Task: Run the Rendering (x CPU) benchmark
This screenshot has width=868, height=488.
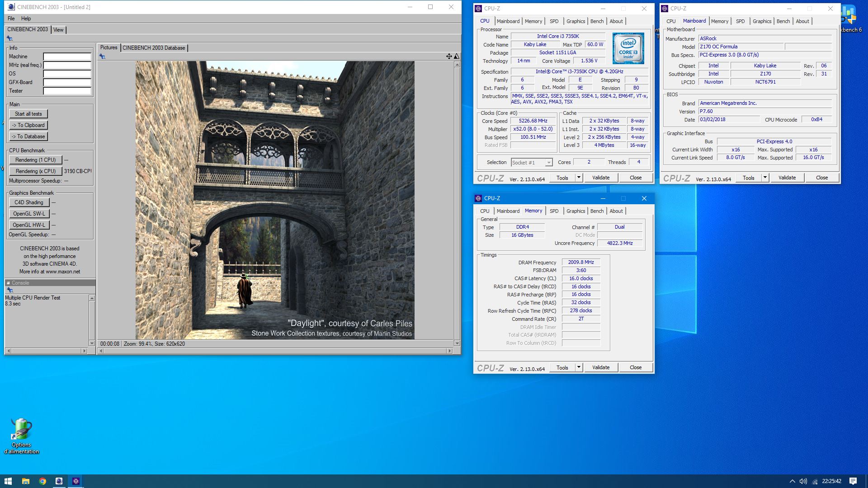Action: click(x=35, y=171)
